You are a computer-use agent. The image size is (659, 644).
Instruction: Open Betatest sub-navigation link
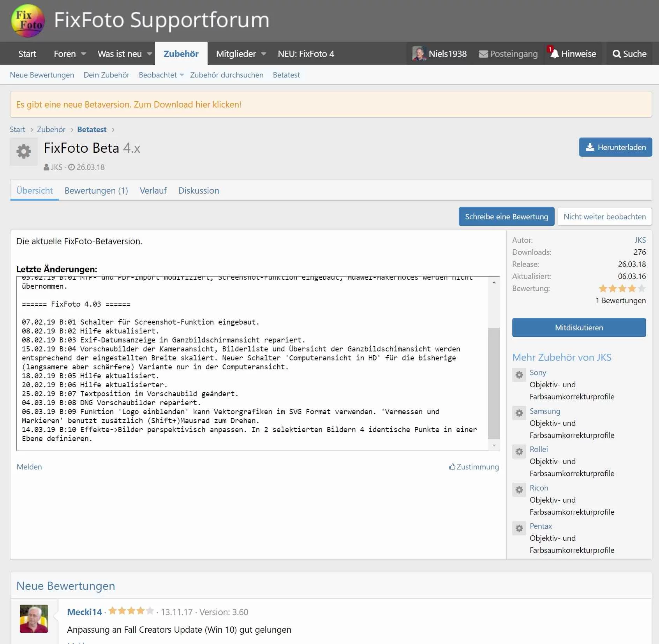(x=286, y=75)
